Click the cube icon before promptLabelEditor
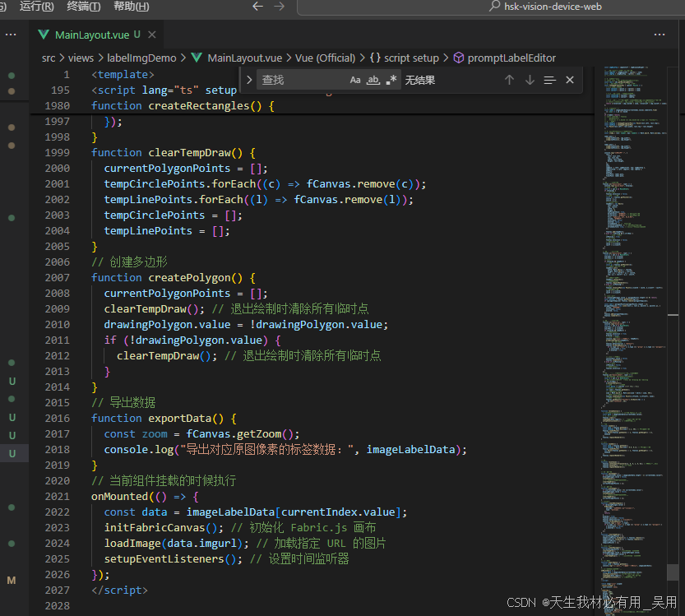Screen dimensions: 685x616 pos(459,58)
